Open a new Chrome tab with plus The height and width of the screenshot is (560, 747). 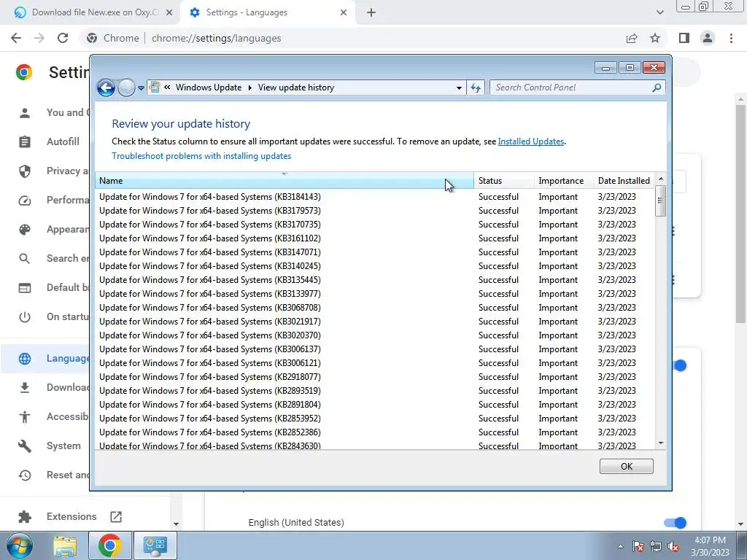point(371,13)
